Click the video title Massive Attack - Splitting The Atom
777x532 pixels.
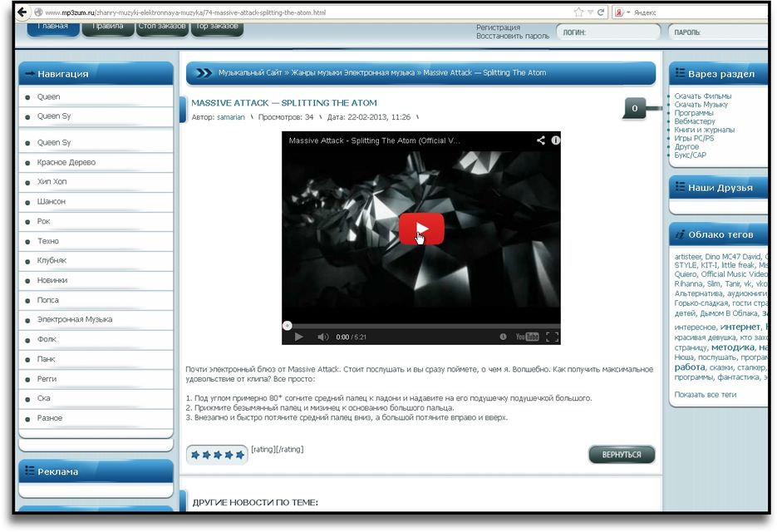pyautogui.click(x=374, y=140)
